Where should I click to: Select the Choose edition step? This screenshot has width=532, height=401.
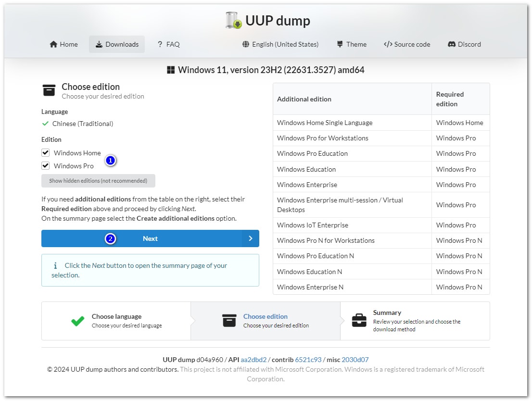tap(266, 321)
